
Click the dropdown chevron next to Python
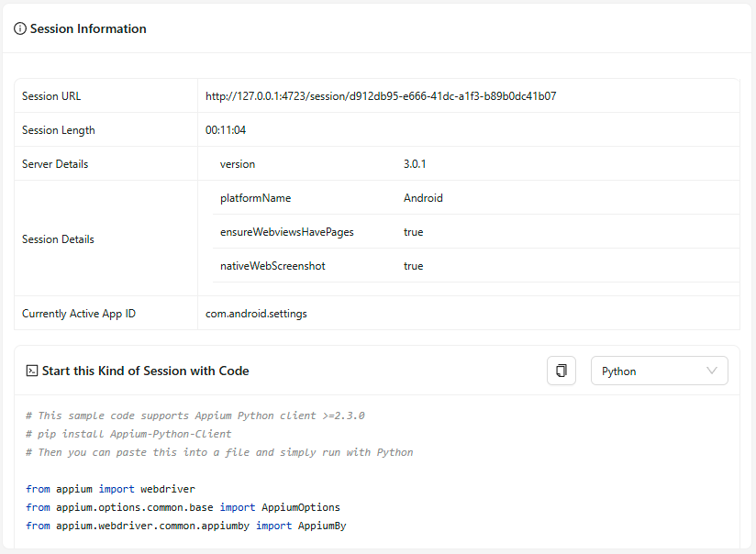(x=712, y=371)
